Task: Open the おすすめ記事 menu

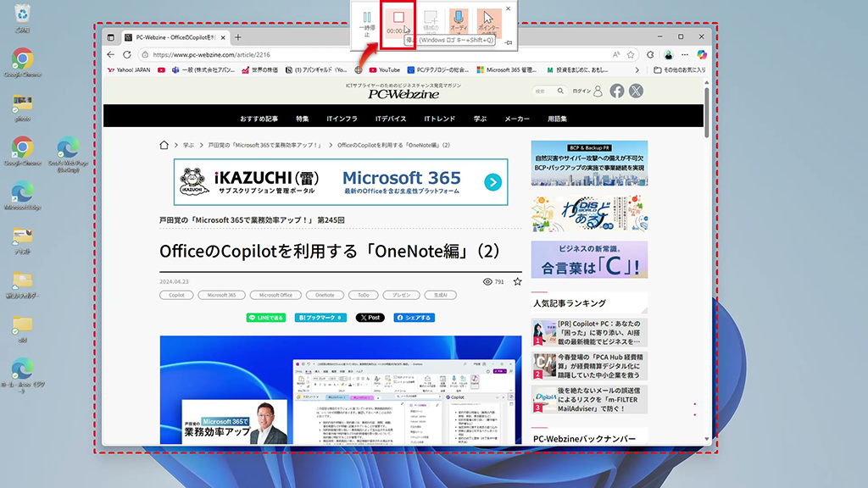Action: click(259, 119)
